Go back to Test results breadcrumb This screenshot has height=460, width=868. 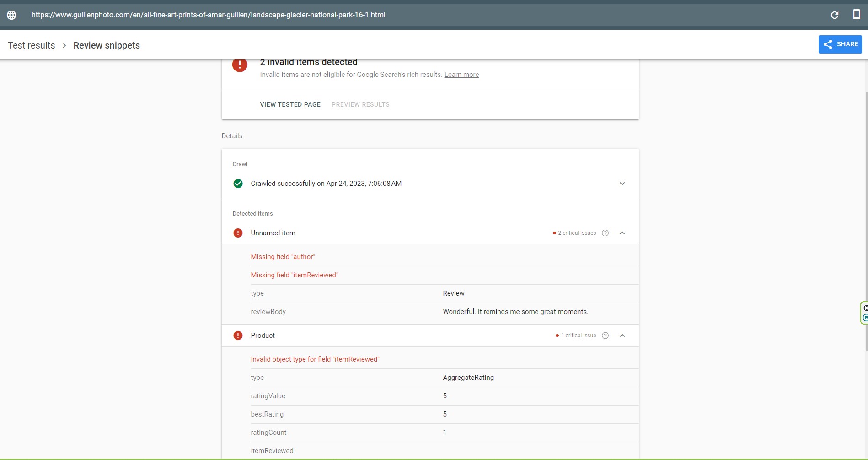(x=32, y=45)
